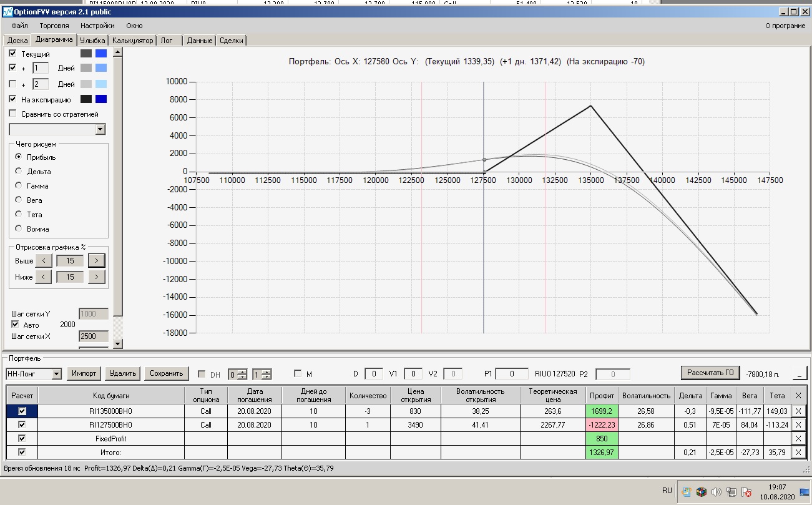812x505 pixels.
Task: Click the Шаг сетки X input field
Action: click(x=94, y=336)
